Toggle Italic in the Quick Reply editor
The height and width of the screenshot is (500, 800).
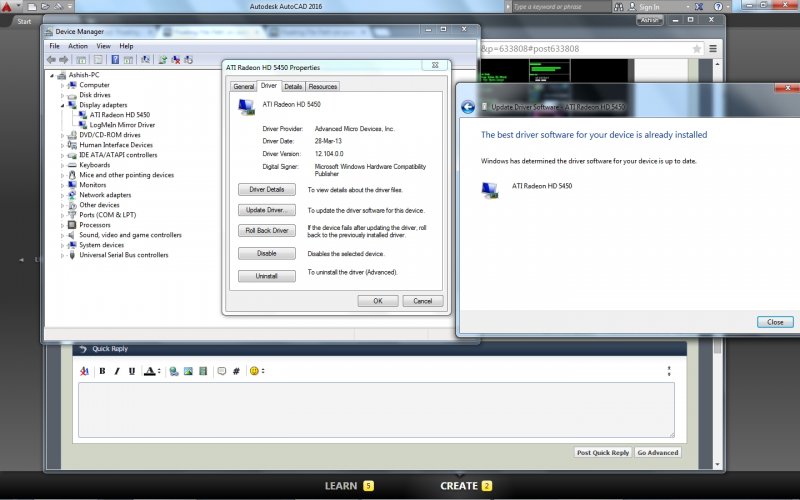point(117,371)
